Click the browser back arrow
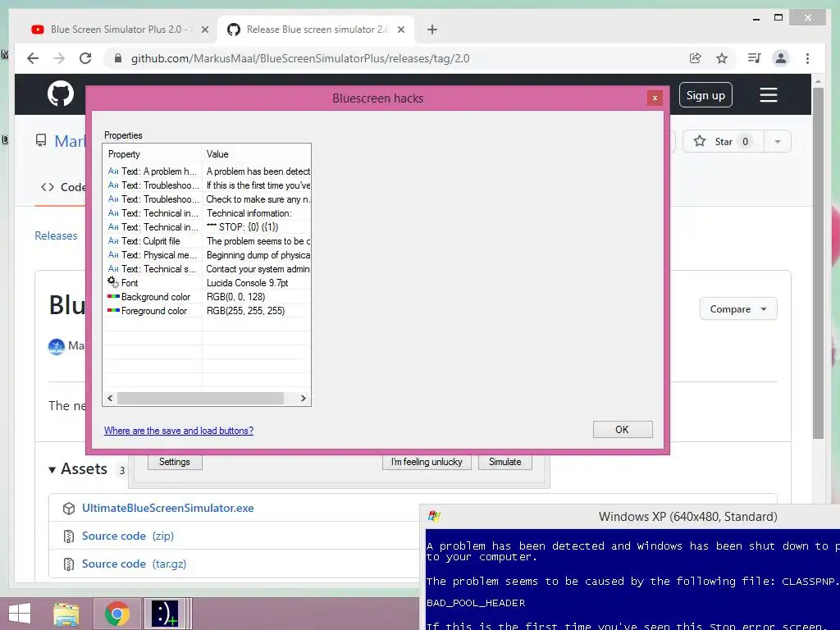 click(33, 58)
